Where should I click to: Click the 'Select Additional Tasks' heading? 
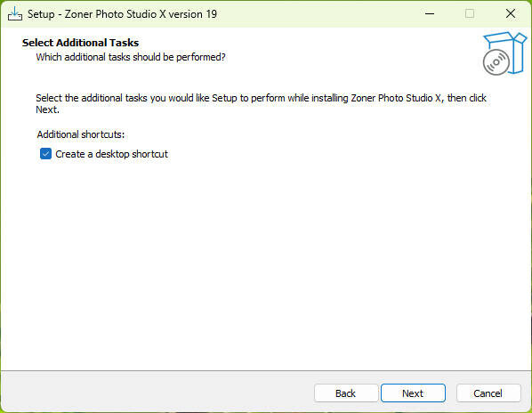pyautogui.click(x=80, y=43)
